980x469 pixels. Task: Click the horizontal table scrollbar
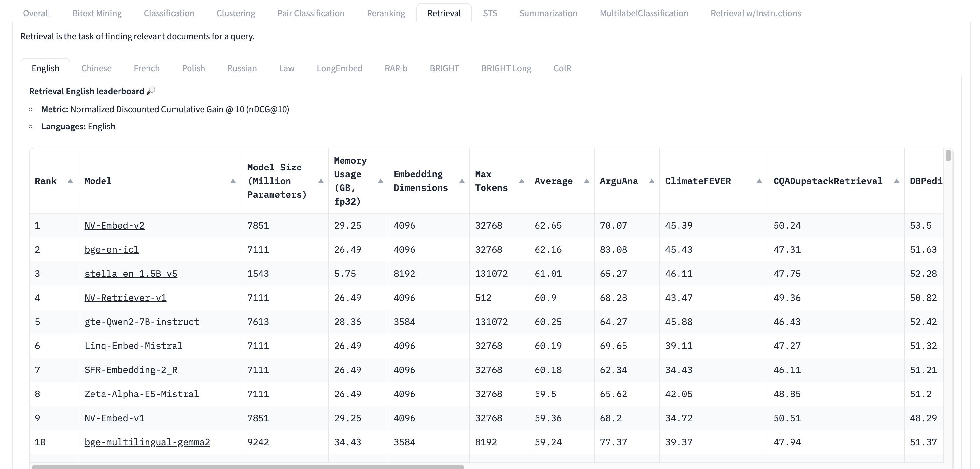(x=247, y=466)
